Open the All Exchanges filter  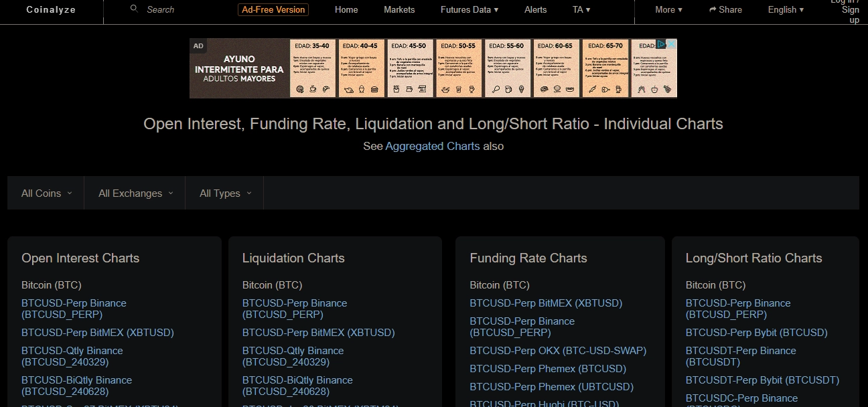[134, 193]
